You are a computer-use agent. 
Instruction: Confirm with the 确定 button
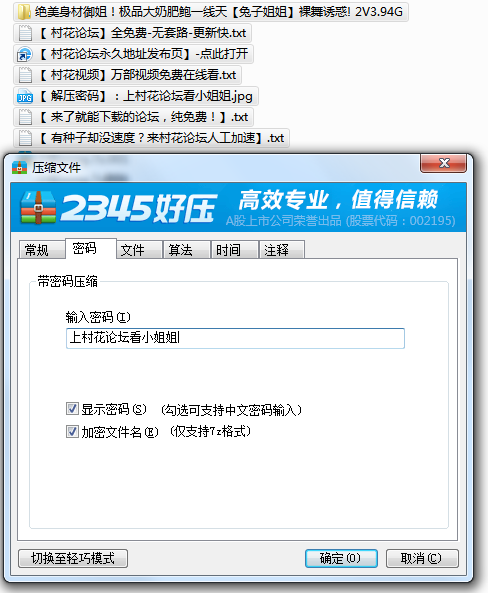[x=341, y=558]
